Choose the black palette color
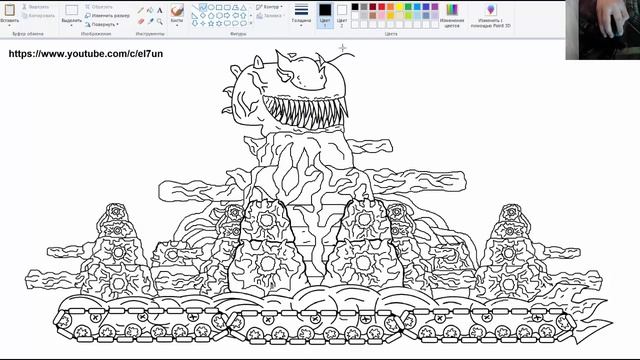 [x=355, y=7]
